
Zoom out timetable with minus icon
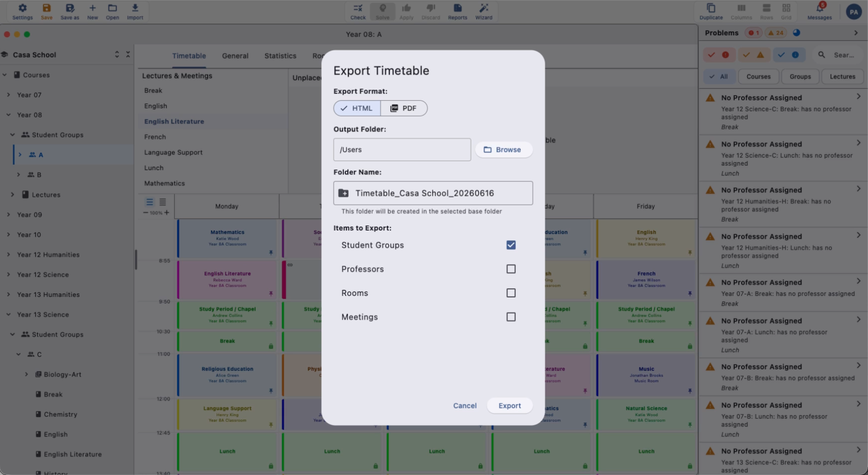[146, 213]
